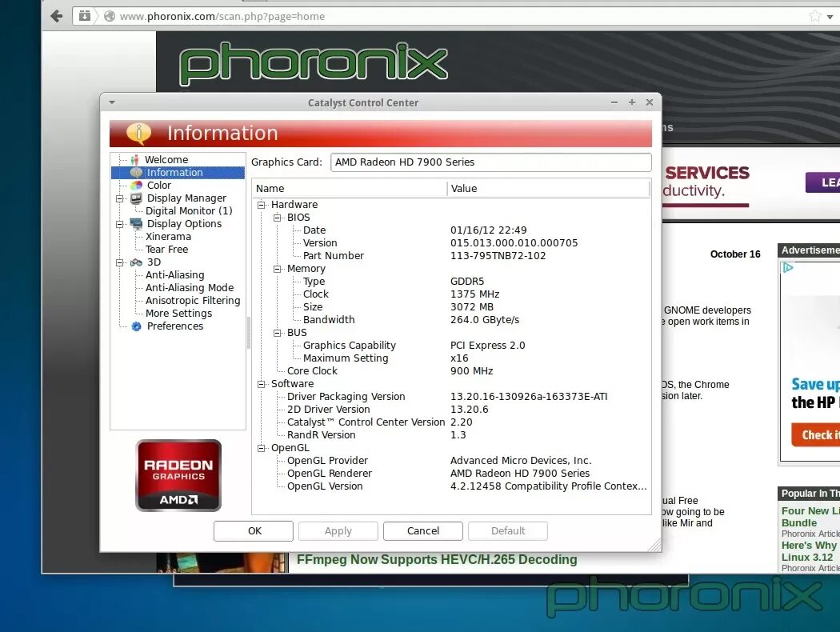This screenshot has width=840, height=632.
Task: Select the 2D Driver Version row
Action: click(x=451, y=410)
